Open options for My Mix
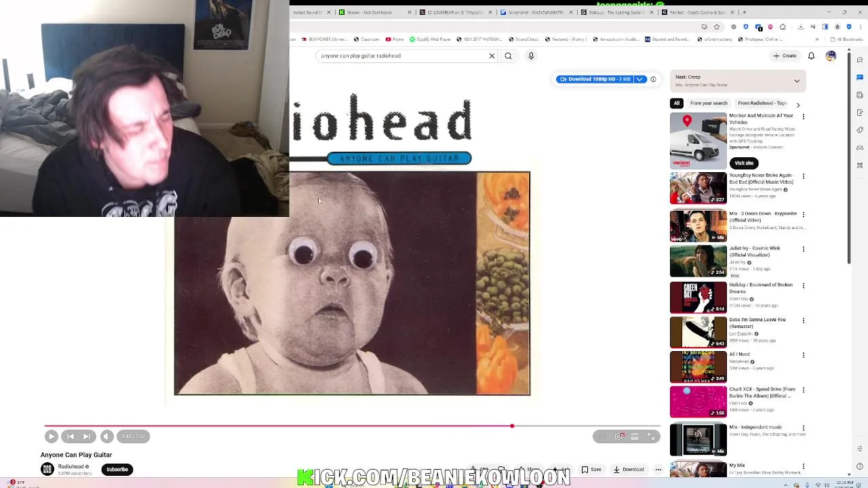868x488 pixels. pyautogui.click(x=804, y=466)
